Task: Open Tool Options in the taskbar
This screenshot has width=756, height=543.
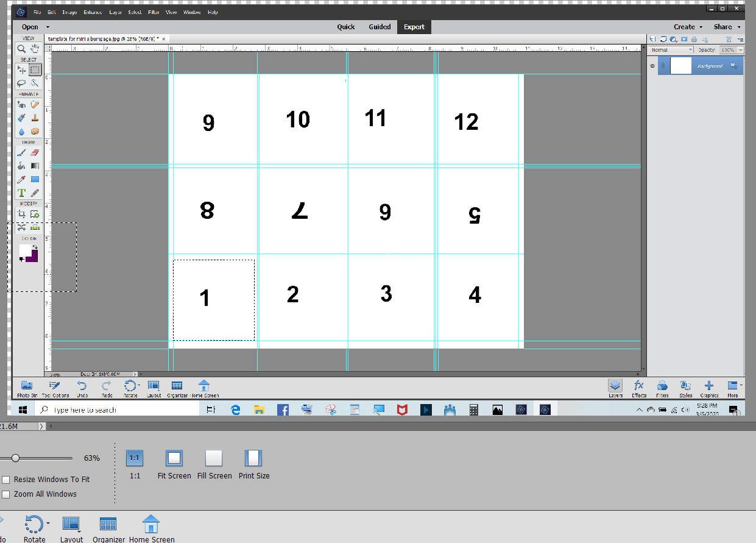Action: (55, 388)
